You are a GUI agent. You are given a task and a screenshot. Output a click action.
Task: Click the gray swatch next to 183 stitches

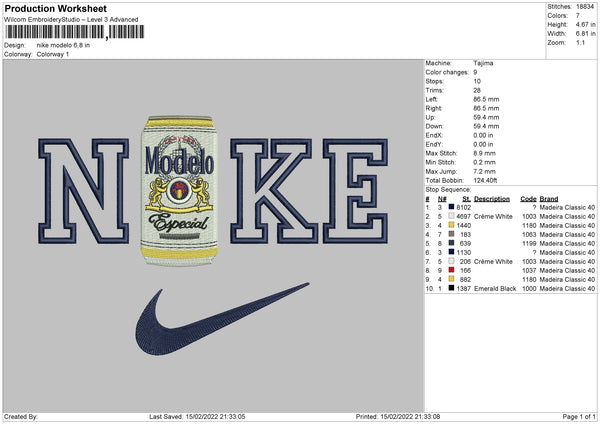451,234
